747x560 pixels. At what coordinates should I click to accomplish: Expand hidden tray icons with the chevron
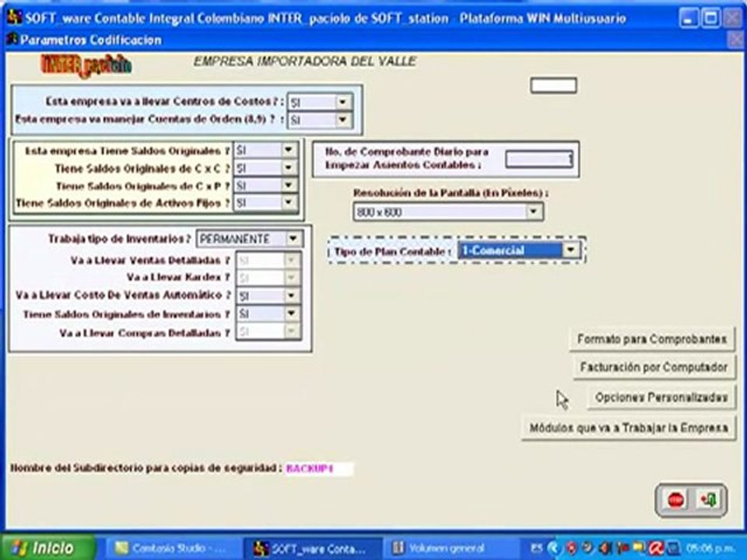(x=553, y=548)
